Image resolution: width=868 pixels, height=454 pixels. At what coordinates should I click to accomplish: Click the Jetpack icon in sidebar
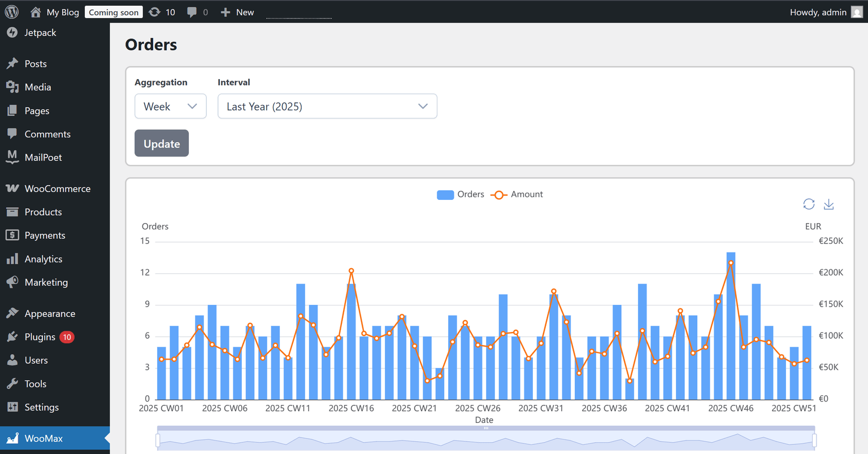(12, 33)
